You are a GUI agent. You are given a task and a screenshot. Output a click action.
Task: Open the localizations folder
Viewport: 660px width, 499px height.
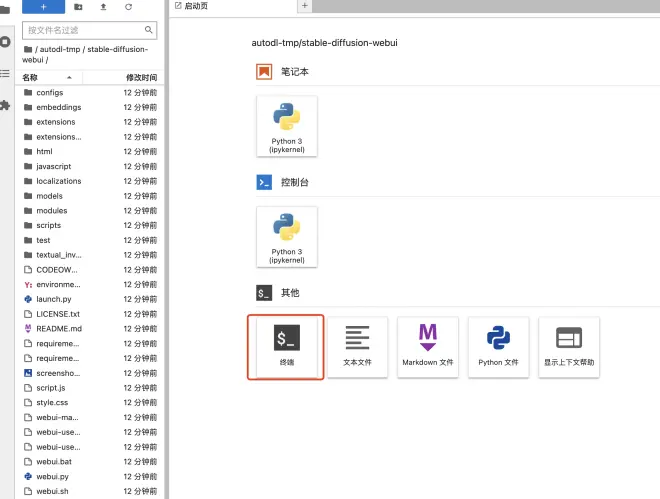tap(90, 181)
